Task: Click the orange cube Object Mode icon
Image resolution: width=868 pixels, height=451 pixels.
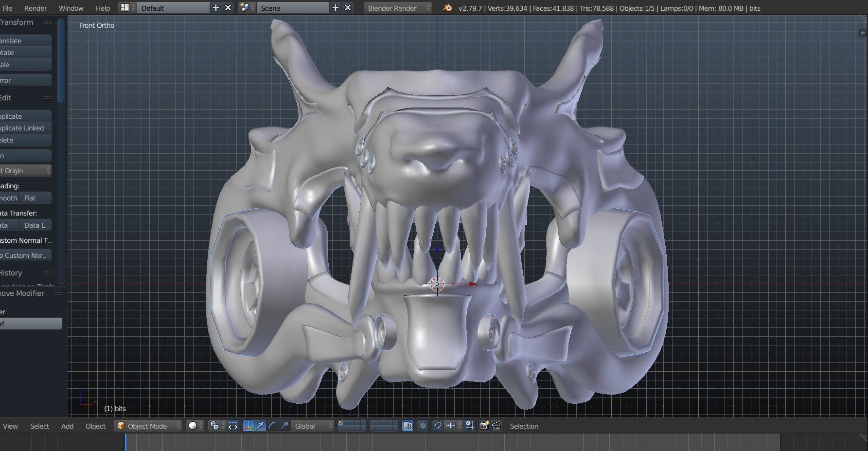Action: [x=121, y=426]
